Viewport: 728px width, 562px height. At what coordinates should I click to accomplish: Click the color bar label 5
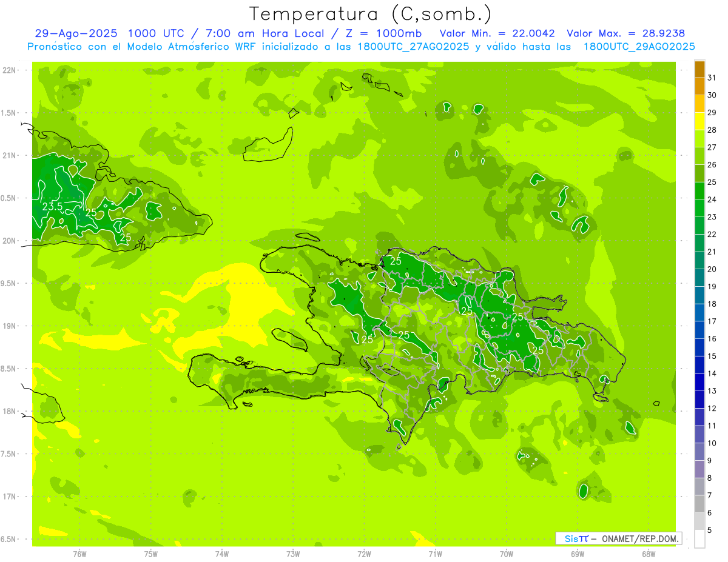[x=710, y=530]
